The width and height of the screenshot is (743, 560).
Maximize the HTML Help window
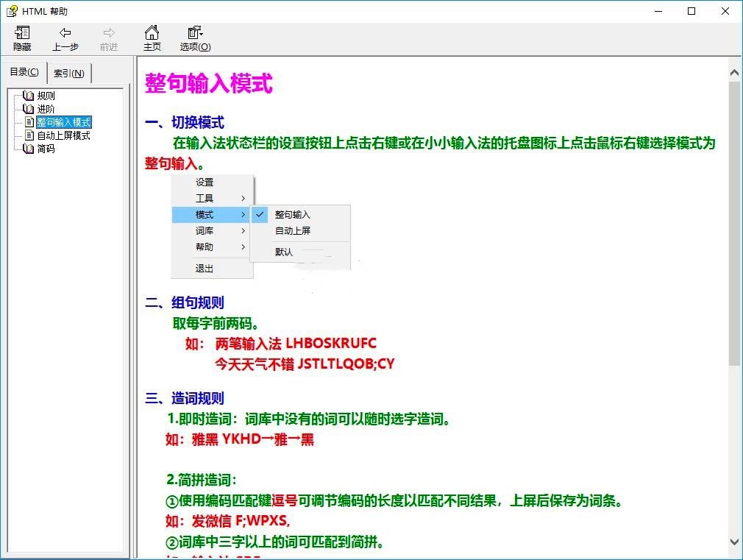[x=692, y=11]
